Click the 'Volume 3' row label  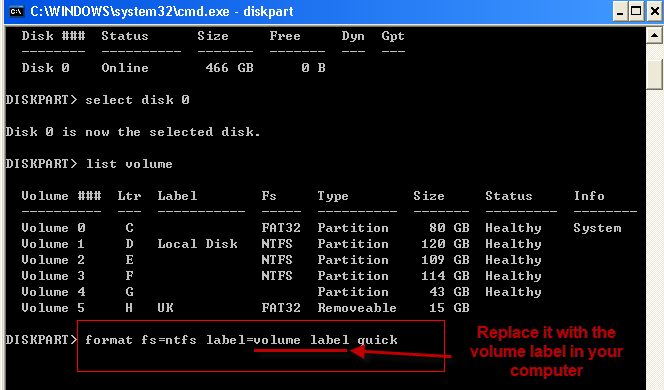[x=53, y=276]
